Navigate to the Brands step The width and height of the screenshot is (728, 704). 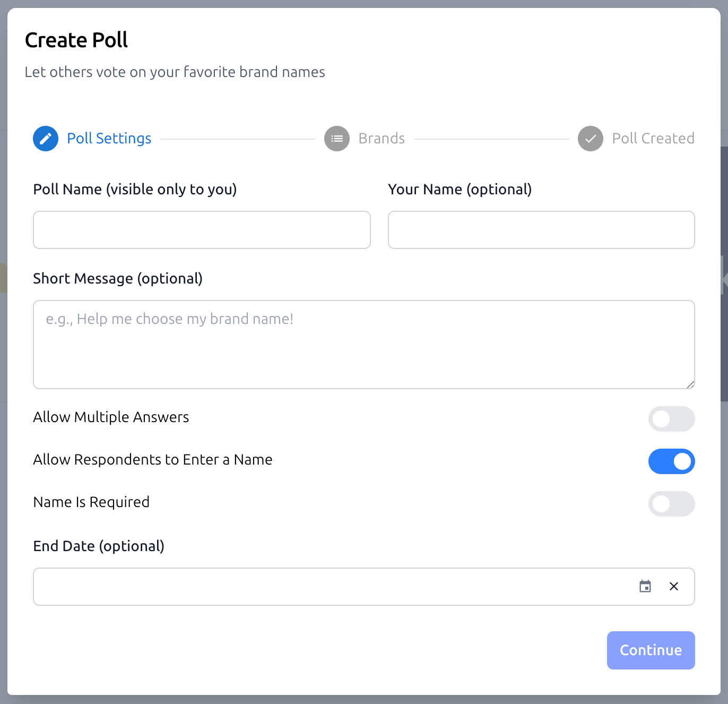tap(382, 139)
